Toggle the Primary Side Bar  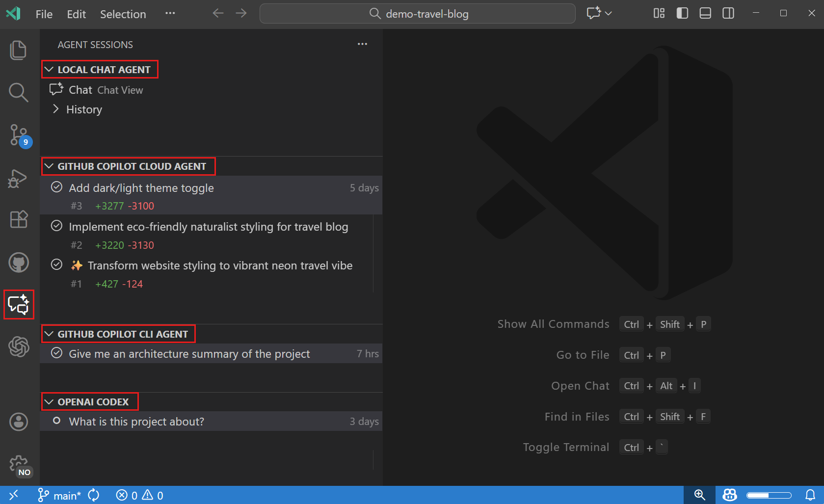tap(682, 13)
